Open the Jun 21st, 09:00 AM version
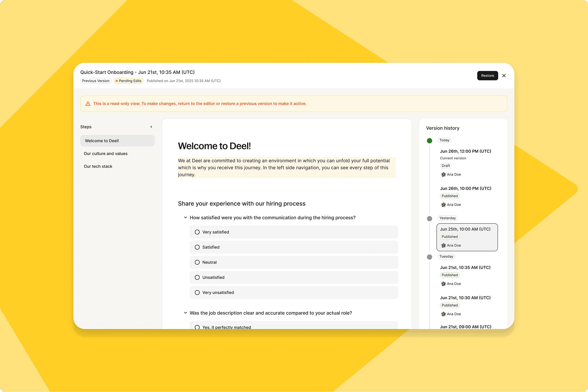Viewport: 588px width, 392px height. (466, 327)
